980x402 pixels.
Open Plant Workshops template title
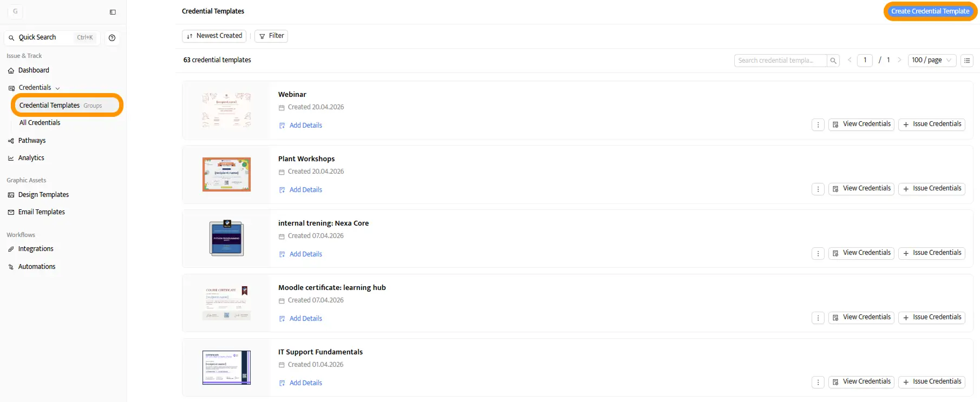pos(306,159)
